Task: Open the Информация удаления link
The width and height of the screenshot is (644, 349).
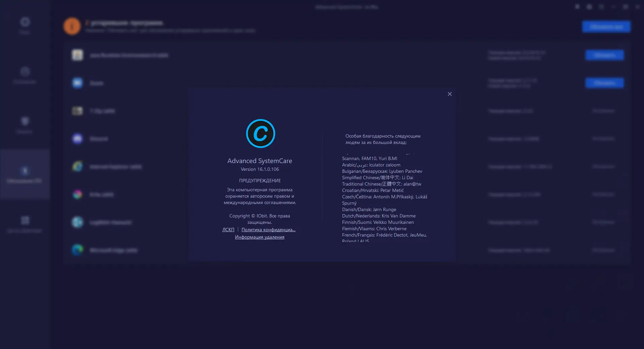Action: coord(260,237)
